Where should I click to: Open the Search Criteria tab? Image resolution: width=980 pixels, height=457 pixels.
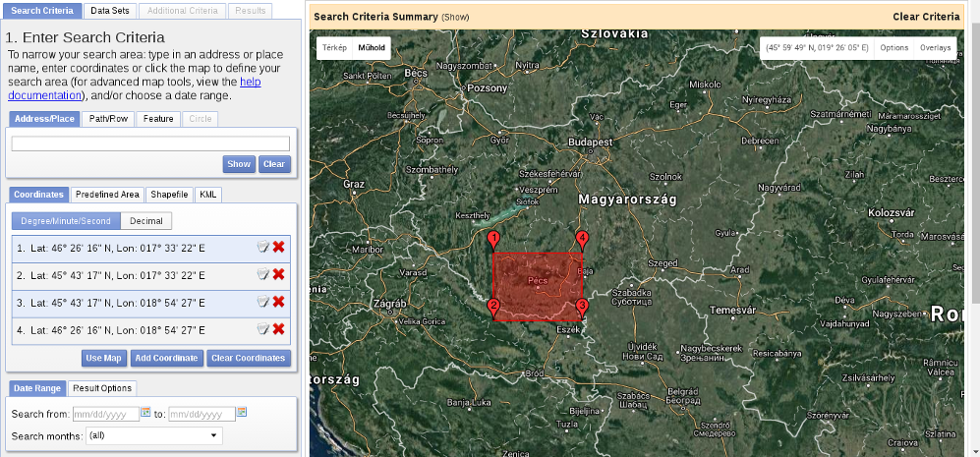[x=42, y=11]
